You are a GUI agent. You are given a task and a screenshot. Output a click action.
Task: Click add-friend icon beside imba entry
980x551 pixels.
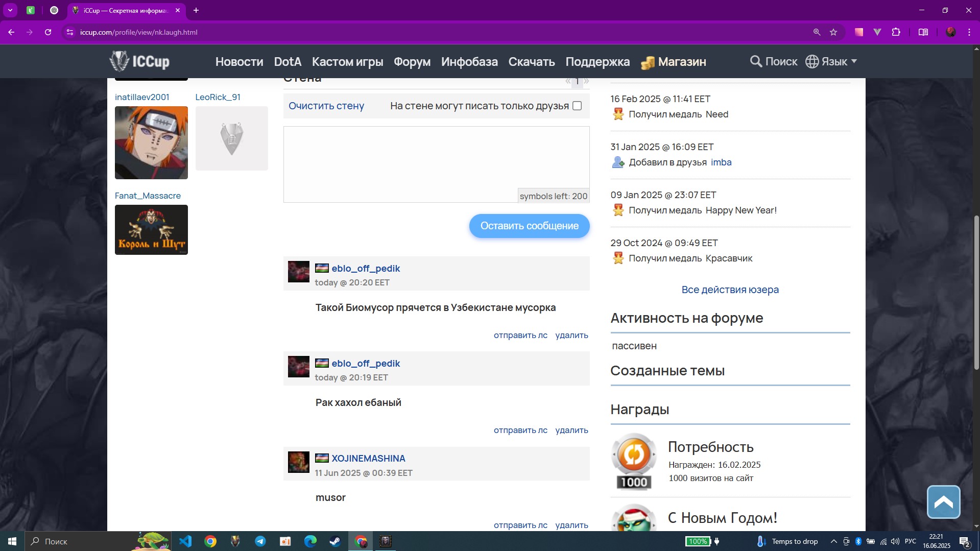618,162
